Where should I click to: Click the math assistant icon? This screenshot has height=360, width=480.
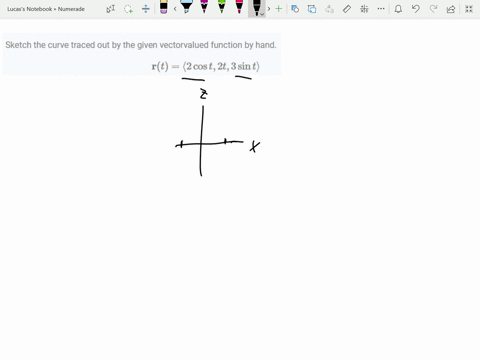point(364,9)
